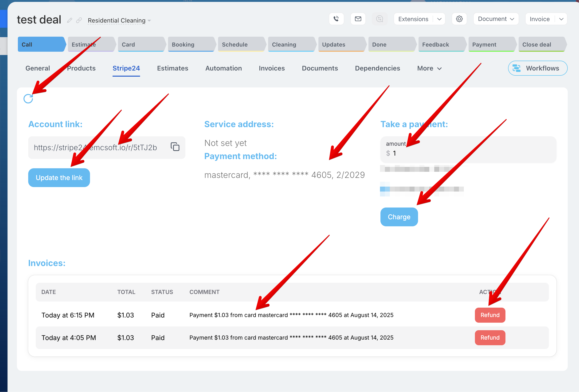Expand the Extensions dropdown arrow

point(439,19)
